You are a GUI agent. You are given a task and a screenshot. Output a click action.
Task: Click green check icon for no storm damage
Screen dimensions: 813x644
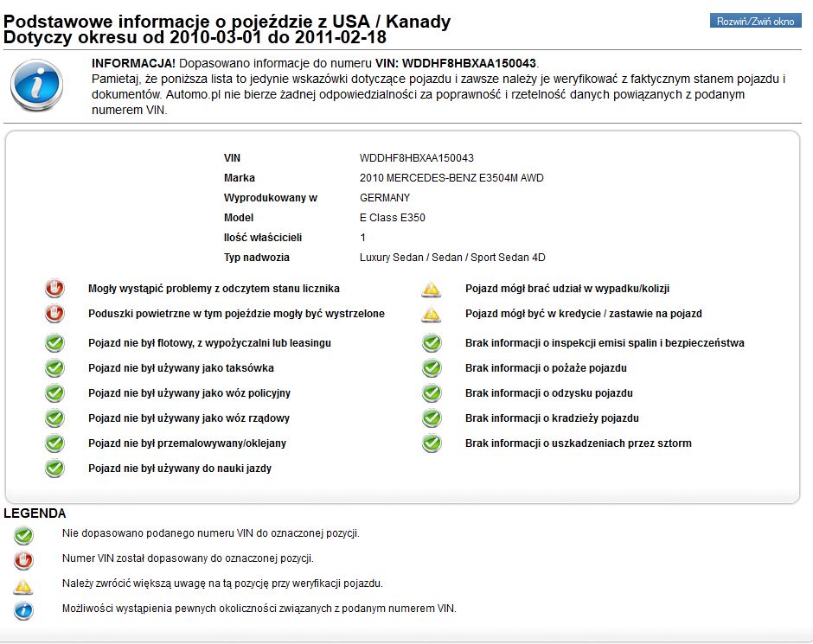point(432,443)
